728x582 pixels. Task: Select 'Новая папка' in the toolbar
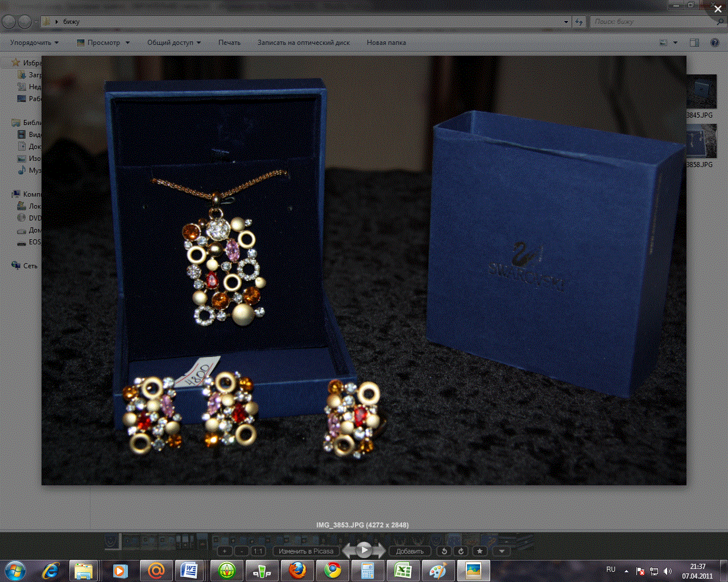click(x=386, y=43)
